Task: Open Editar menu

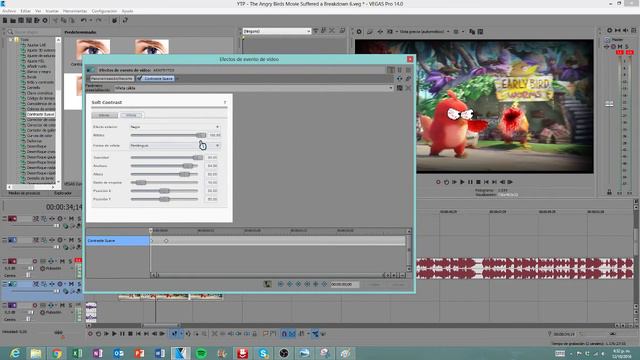Action: coord(25,11)
